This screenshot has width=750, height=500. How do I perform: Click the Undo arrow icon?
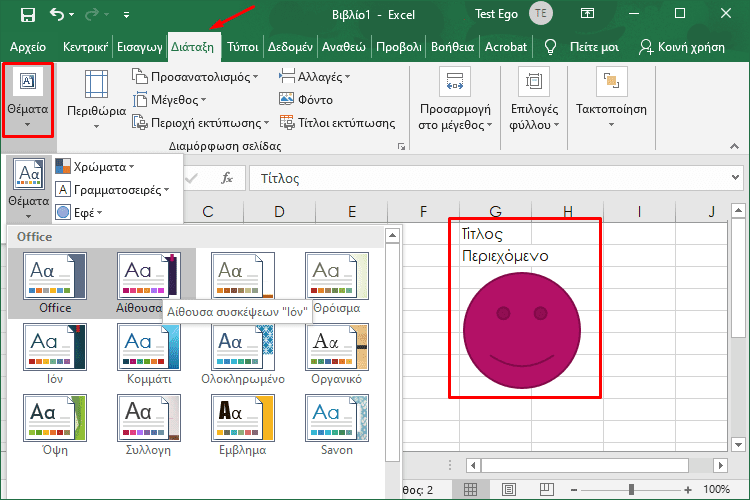[57, 15]
